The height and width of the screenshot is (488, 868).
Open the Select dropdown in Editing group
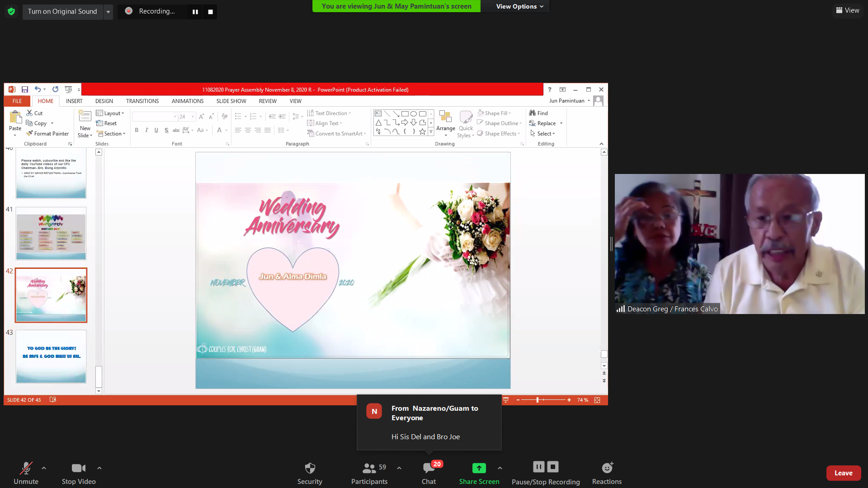click(542, 133)
